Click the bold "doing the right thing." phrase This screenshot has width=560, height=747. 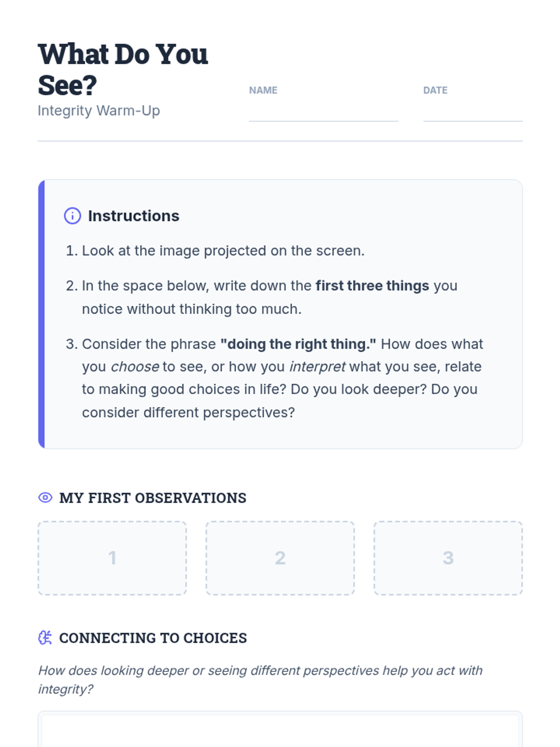tap(298, 344)
